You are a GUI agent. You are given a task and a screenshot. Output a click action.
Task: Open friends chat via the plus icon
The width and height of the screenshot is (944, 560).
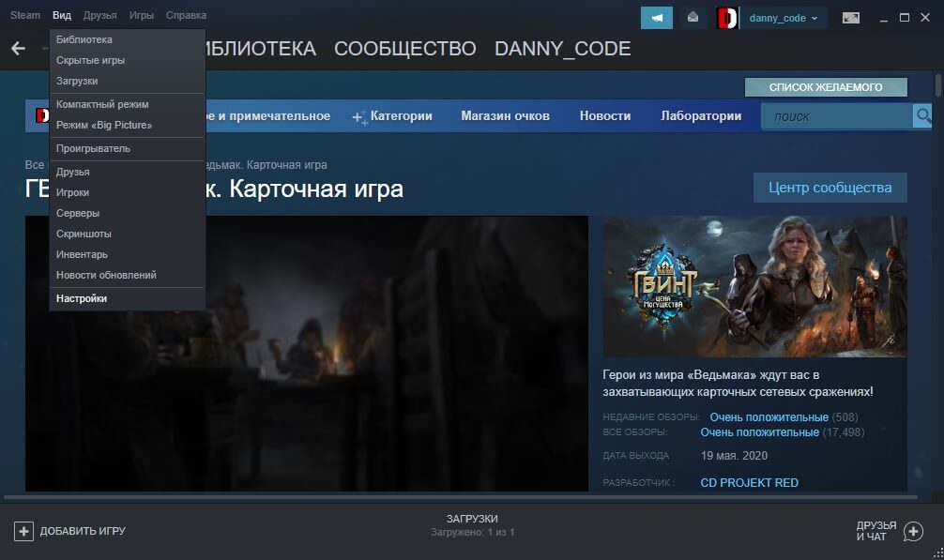(x=911, y=531)
